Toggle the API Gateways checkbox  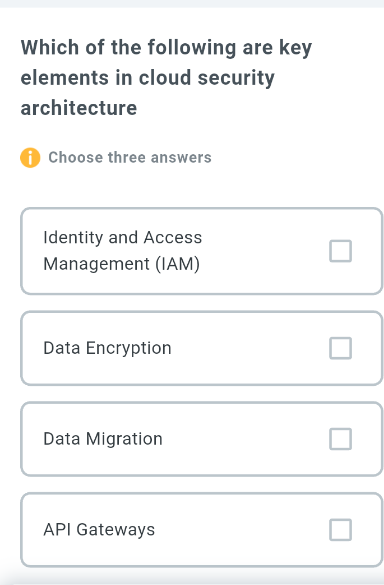click(340, 529)
